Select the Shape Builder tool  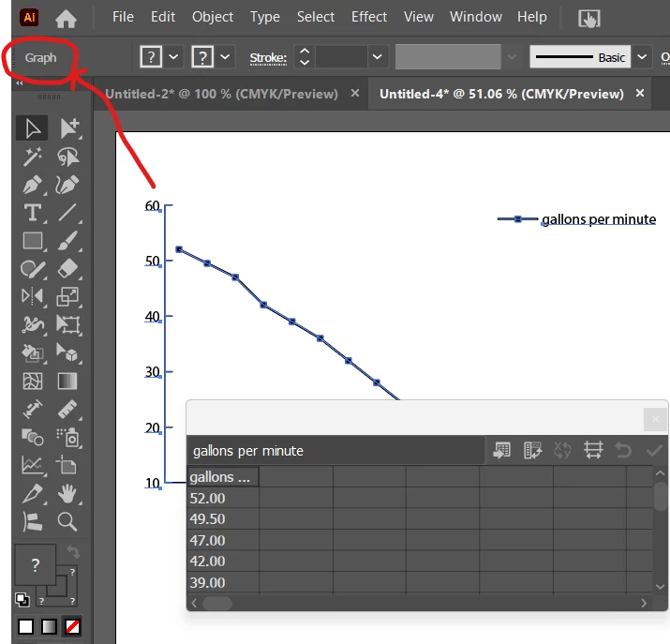click(x=32, y=353)
